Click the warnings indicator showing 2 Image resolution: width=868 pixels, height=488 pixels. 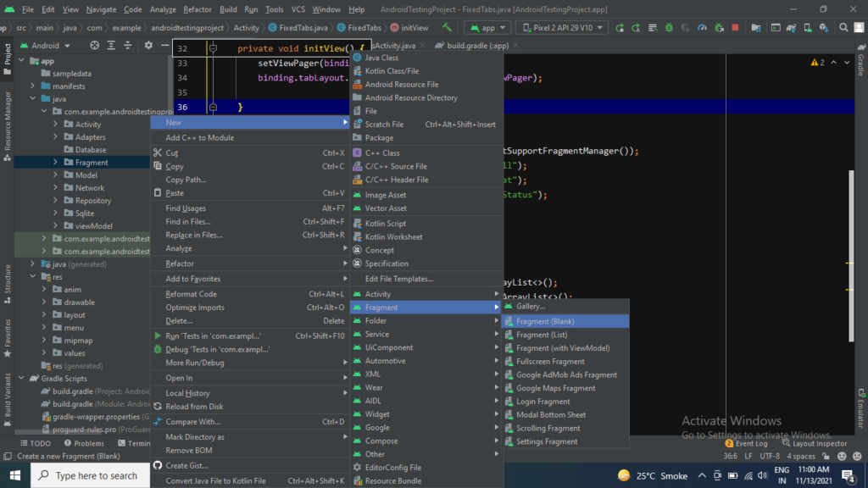point(817,63)
